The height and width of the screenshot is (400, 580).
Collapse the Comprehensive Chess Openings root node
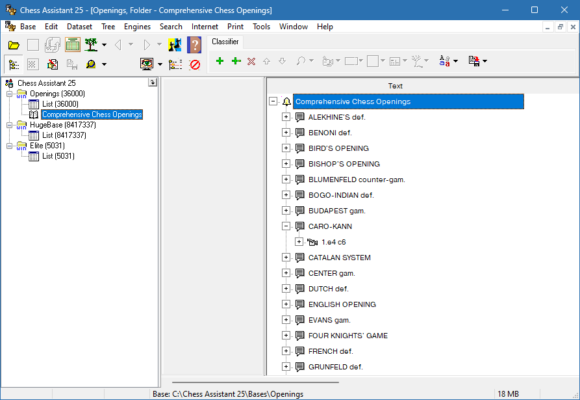tap(273, 101)
